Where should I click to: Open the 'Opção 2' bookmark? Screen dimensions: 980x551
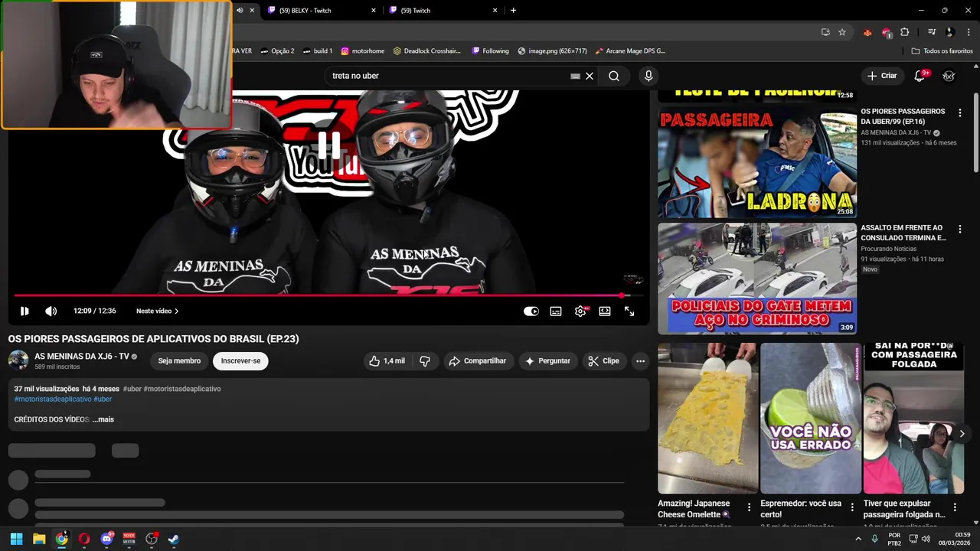tap(277, 51)
